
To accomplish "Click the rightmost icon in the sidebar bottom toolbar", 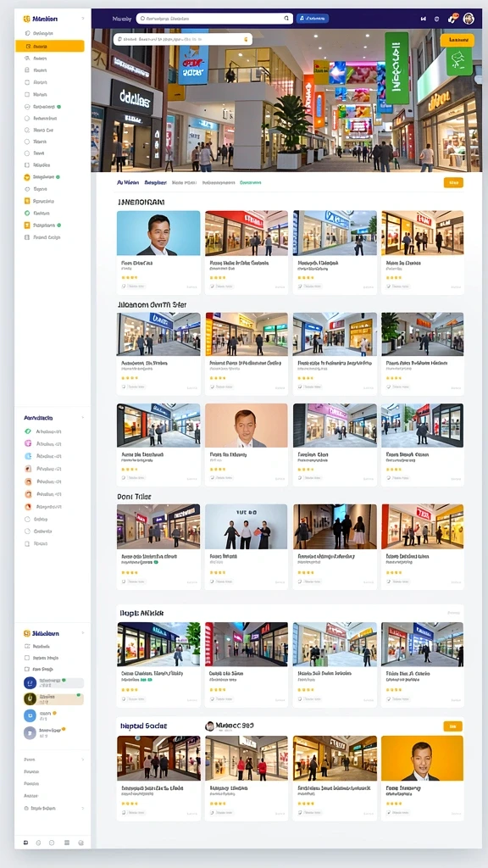I will coord(80,843).
